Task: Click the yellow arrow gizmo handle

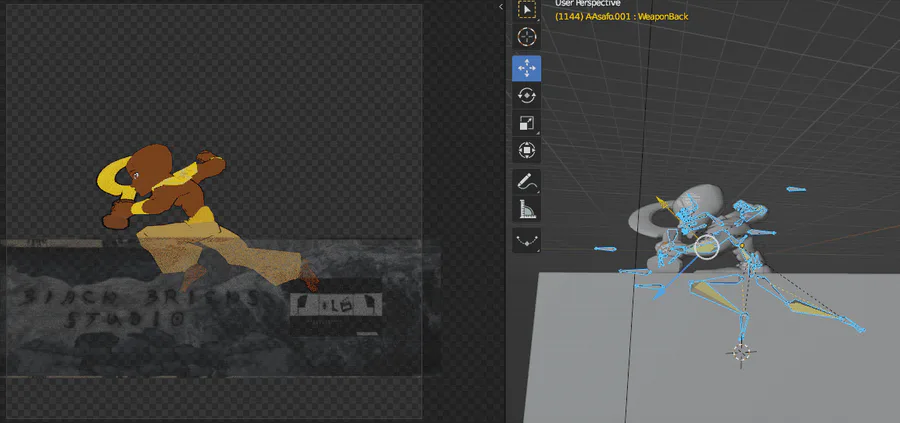Action: [661, 202]
